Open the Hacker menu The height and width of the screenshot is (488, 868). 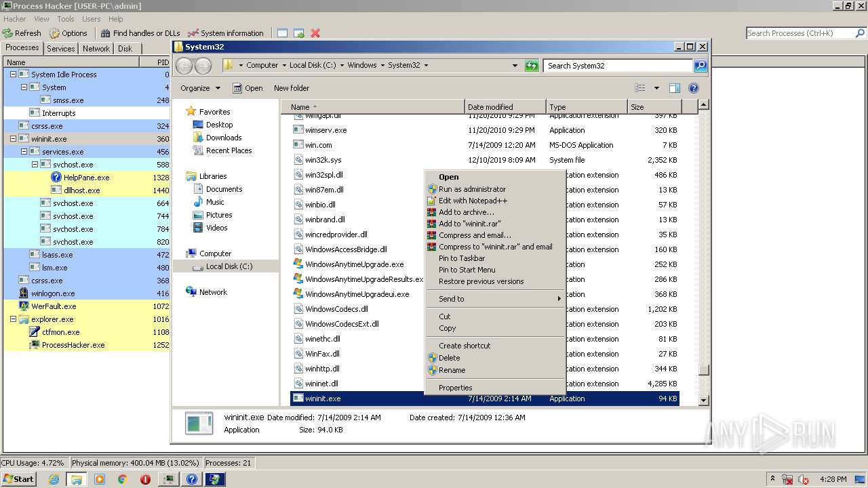tap(14, 19)
